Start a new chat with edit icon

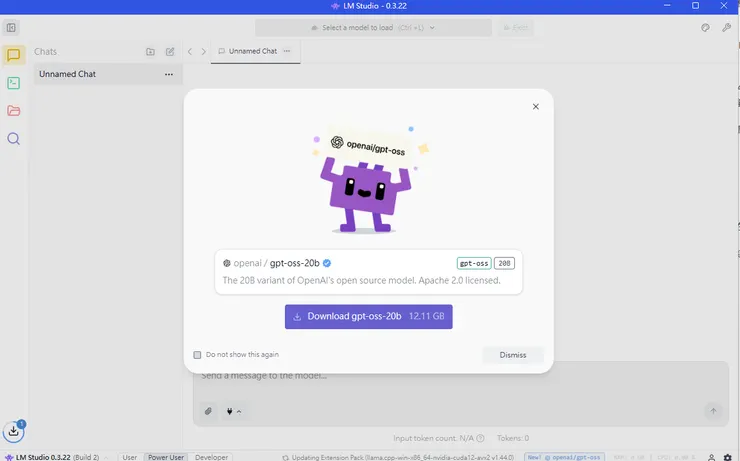(170, 51)
